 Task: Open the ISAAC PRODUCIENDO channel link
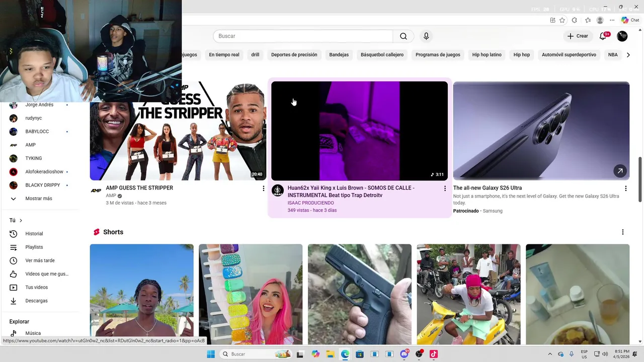click(310, 203)
